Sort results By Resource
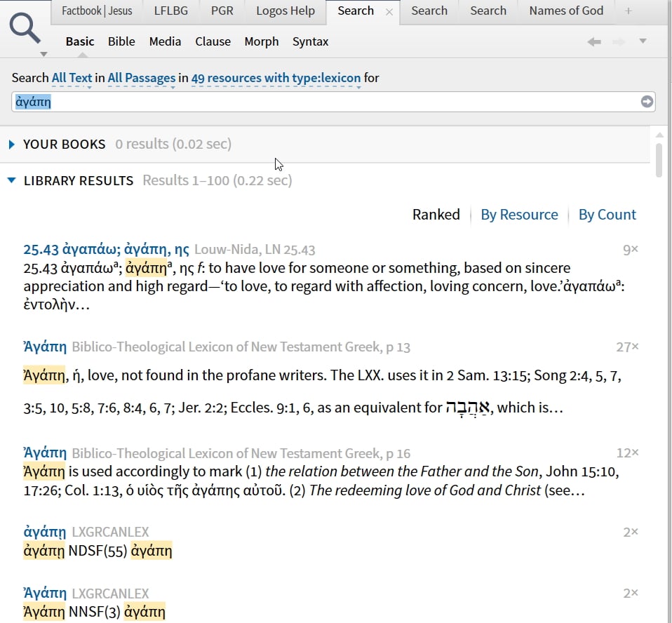This screenshot has width=672, height=623. pos(519,215)
